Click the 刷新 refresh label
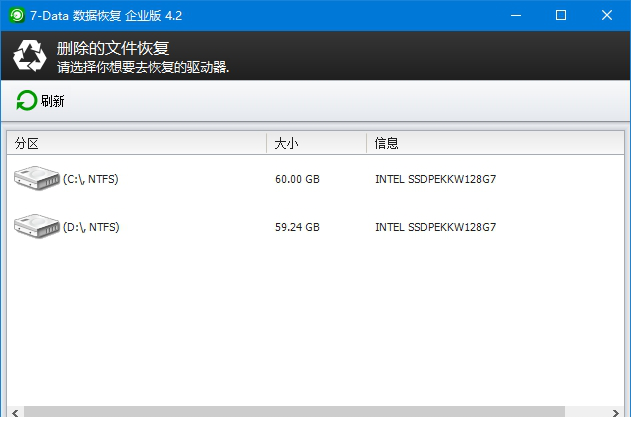 click(52, 101)
